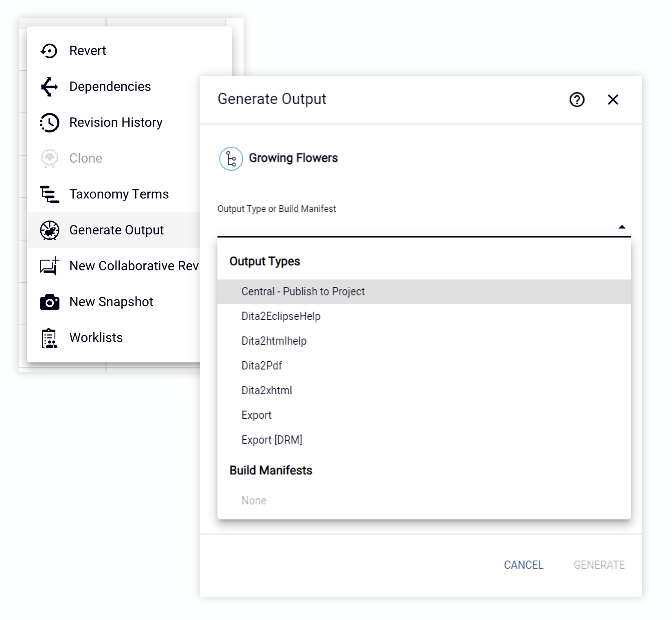Click the Worklists clipboard icon
Screen dimensions: 672x620
coord(49,338)
